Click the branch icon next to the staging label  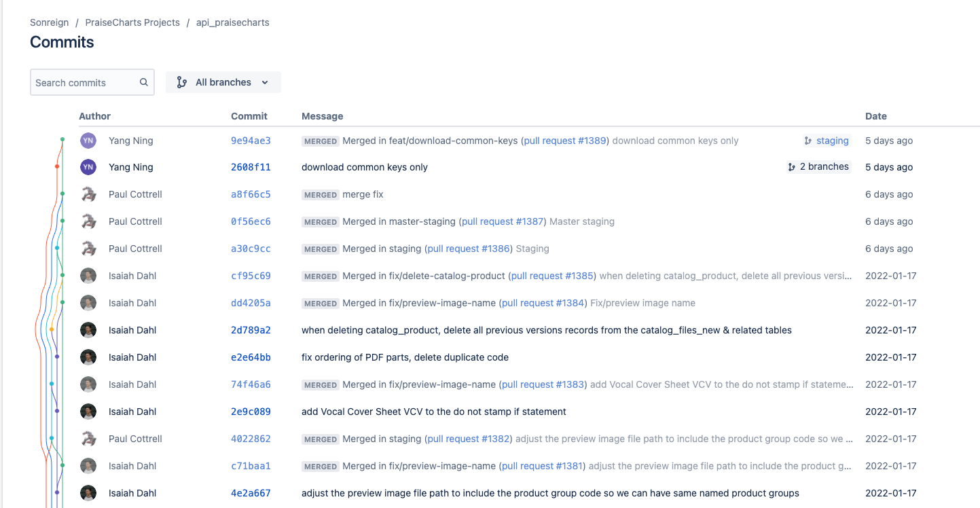coord(807,141)
